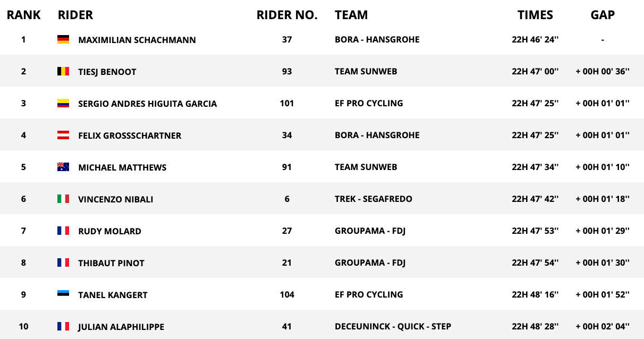Select rider Thibaut Pinot's name

point(111,263)
